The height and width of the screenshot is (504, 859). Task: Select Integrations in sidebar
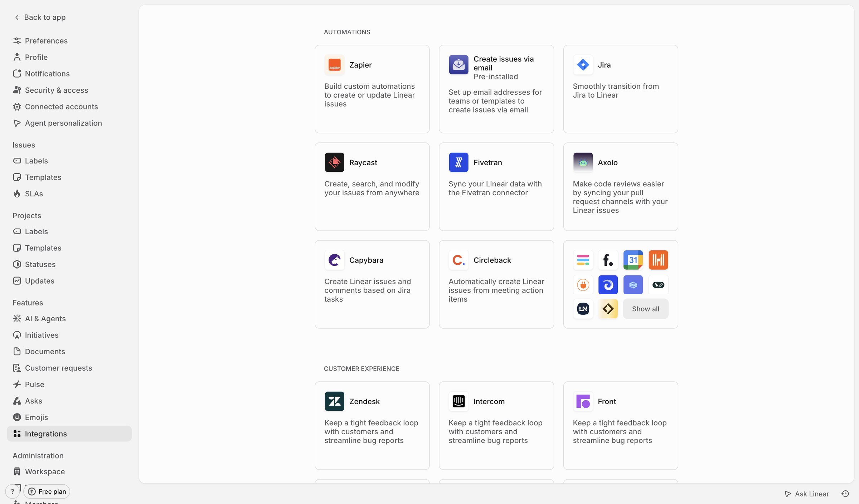tap(69, 434)
